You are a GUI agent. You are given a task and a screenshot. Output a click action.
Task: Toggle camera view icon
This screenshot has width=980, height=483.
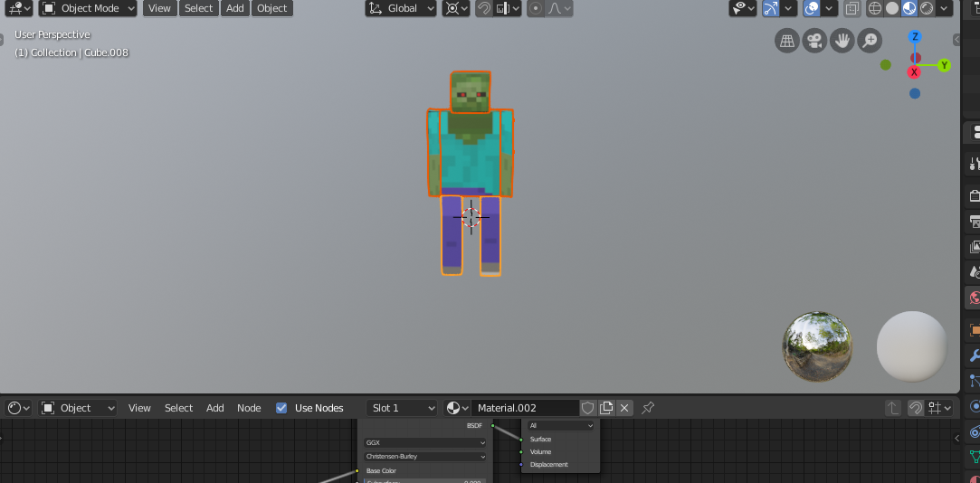pyautogui.click(x=815, y=41)
